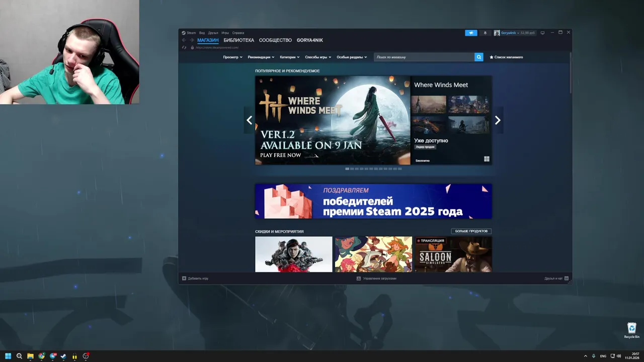The width and height of the screenshot is (644, 362).
Task: Click the Windows platform icon on the featured card
Action: pyautogui.click(x=487, y=159)
